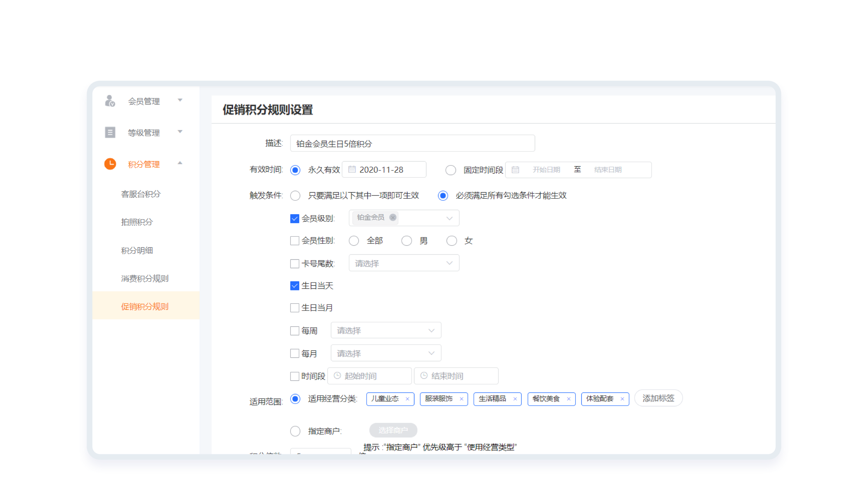Click the 等级管理 list icon

[x=110, y=132]
